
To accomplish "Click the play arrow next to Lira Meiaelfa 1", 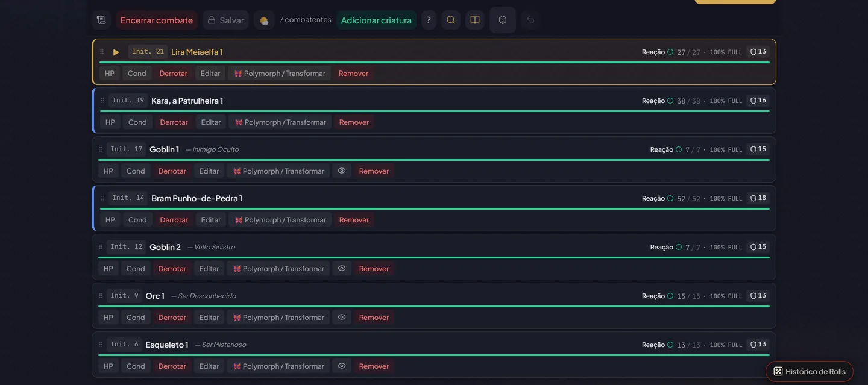I will click(116, 52).
